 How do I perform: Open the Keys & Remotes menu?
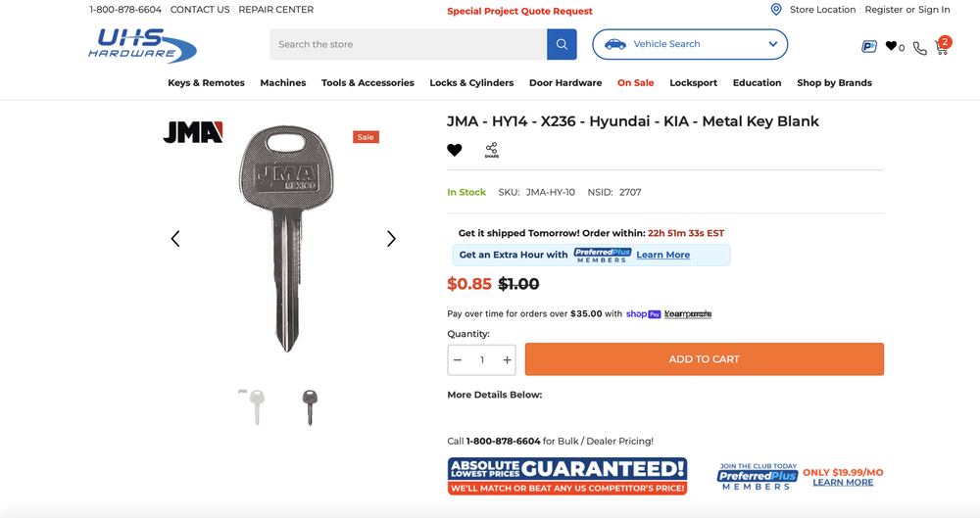click(206, 82)
